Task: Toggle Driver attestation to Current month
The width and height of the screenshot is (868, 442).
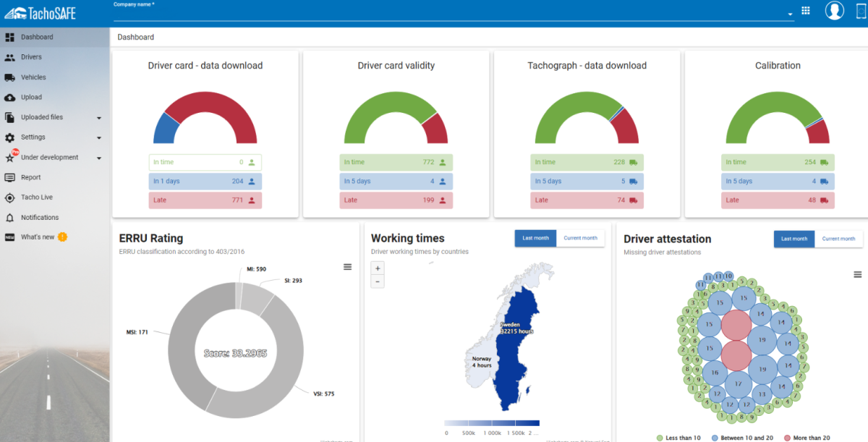Action: click(x=838, y=239)
